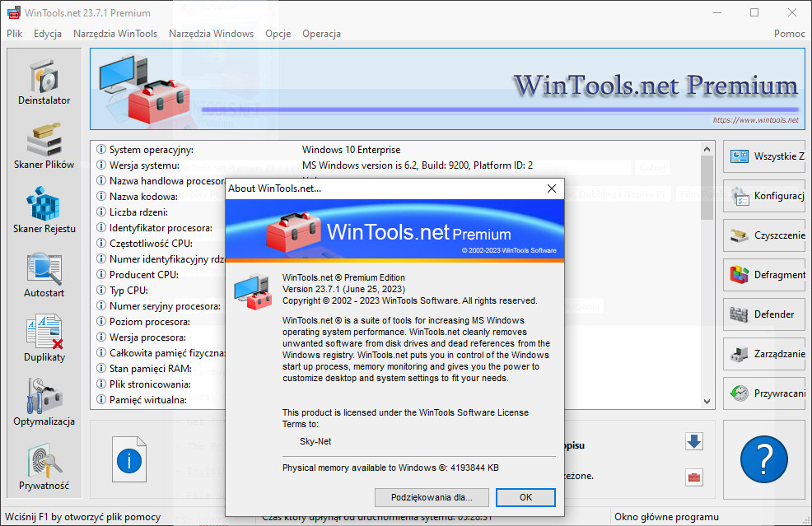812x526 pixels.
Task: Select the Producent CPU row
Action: pos(160,275)
